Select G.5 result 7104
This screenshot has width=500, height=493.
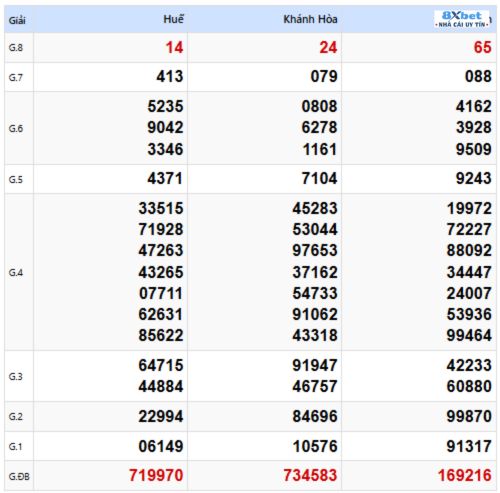pos(320,178)
